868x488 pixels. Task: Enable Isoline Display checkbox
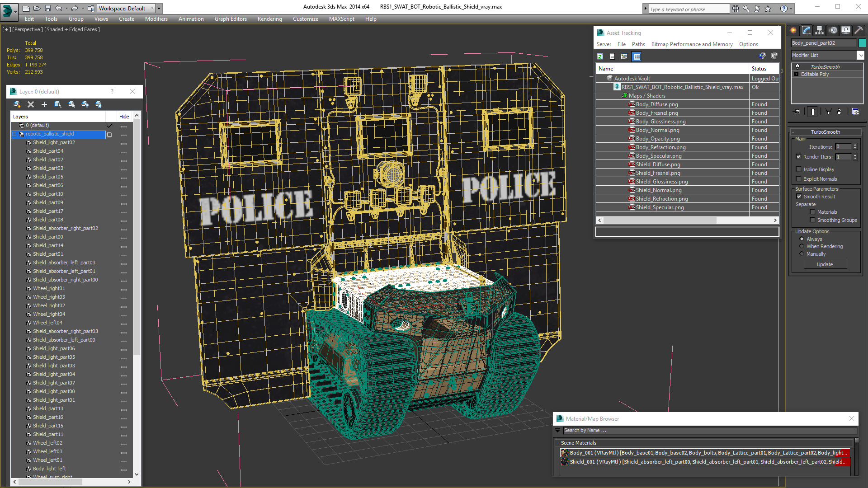[x=798, y=169]
